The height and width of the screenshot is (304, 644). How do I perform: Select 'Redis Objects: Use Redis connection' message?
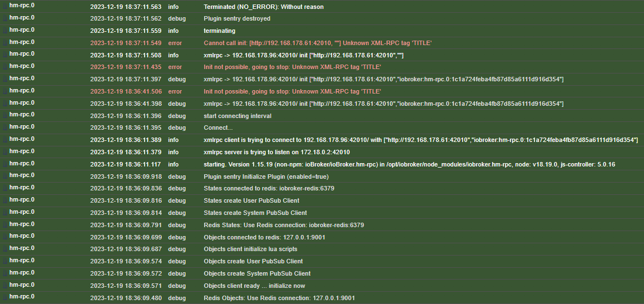click(279, 298)
